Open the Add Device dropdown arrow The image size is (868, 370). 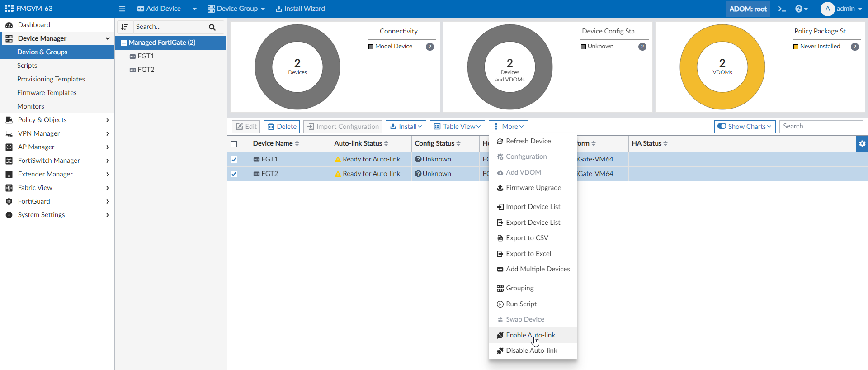194,9
